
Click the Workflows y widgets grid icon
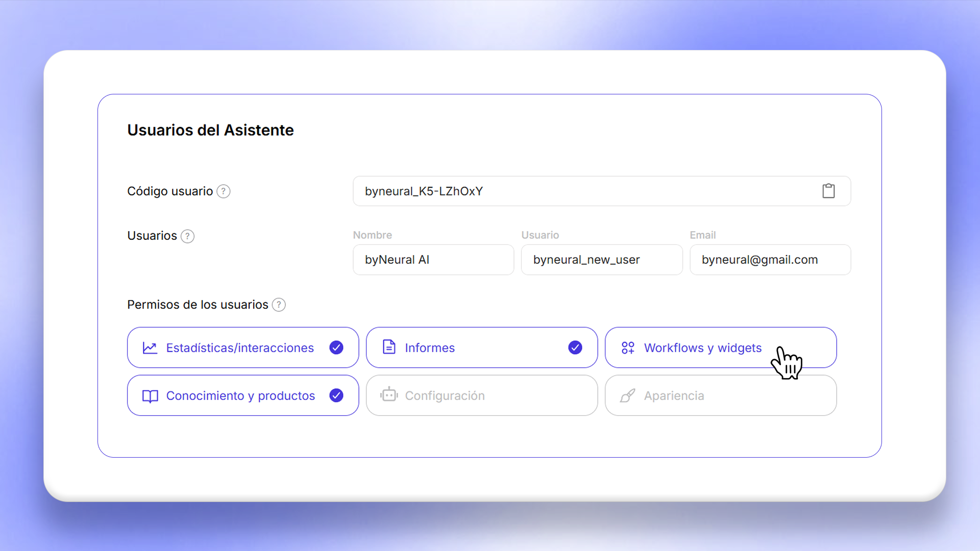(628, 348)
